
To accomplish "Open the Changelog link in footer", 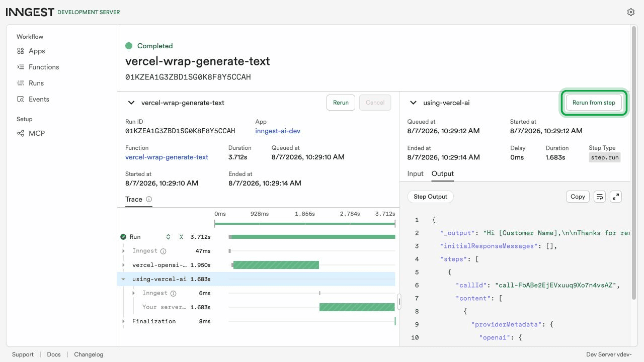I will (89, 354).
